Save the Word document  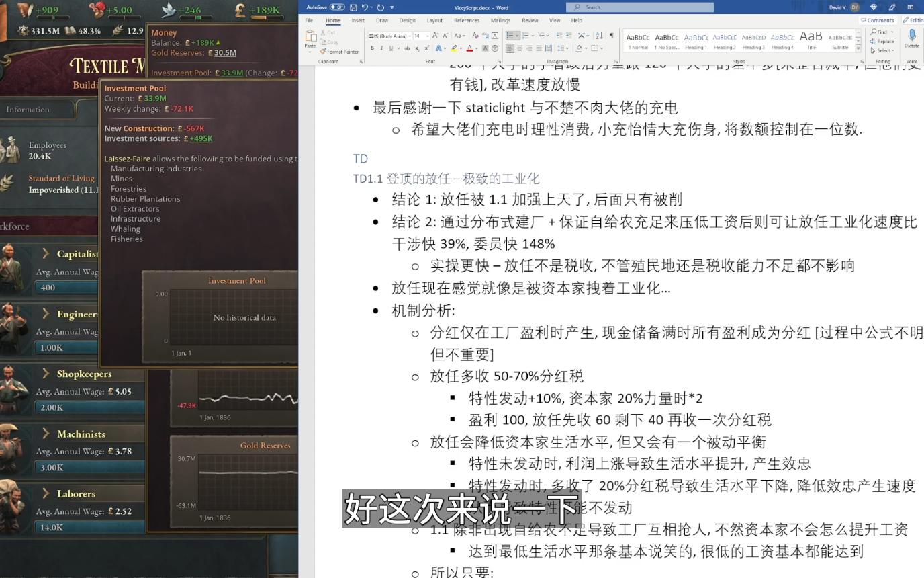pos(353,7)
